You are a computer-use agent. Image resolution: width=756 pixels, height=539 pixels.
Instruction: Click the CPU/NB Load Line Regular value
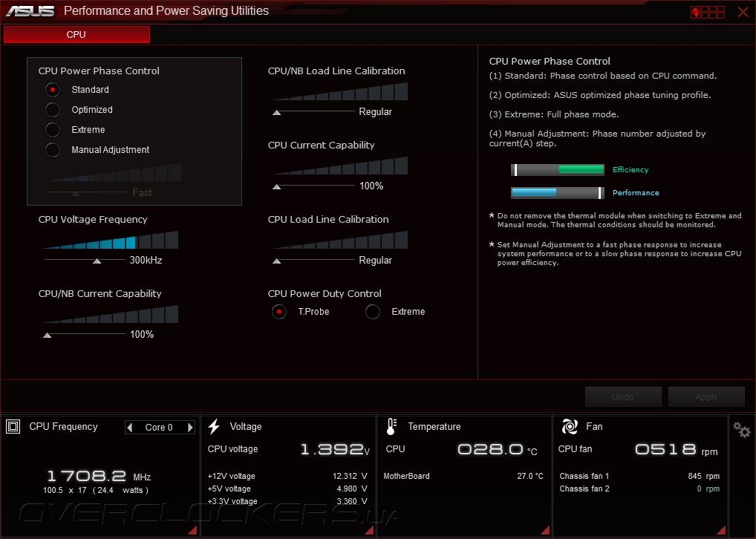[375, 112]
